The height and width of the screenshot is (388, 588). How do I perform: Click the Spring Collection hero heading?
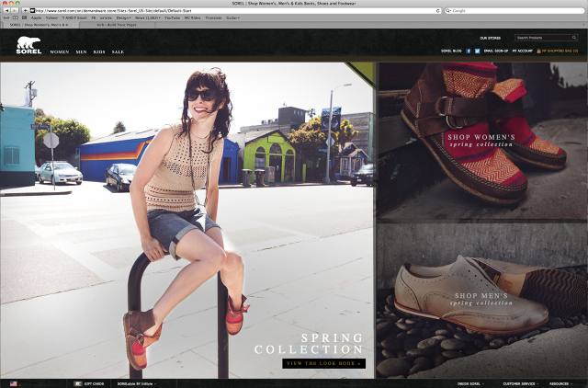coord(309,344)
